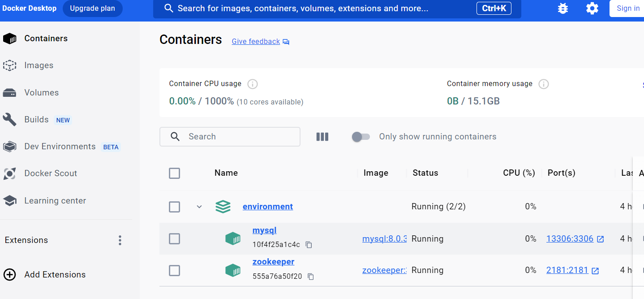Copy zookeeper container ID 555a76a50f20
Viewport: 644px width, 299px height.
(x=311, y=277)
